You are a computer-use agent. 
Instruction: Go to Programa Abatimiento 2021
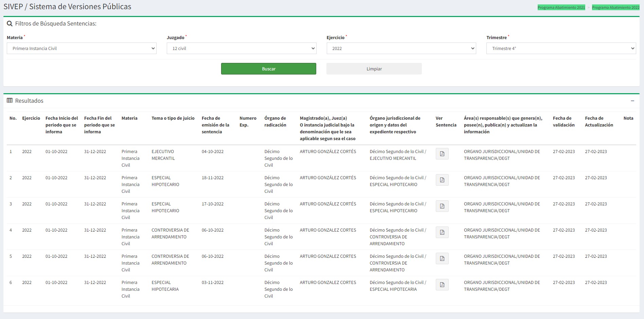[561, 7]
